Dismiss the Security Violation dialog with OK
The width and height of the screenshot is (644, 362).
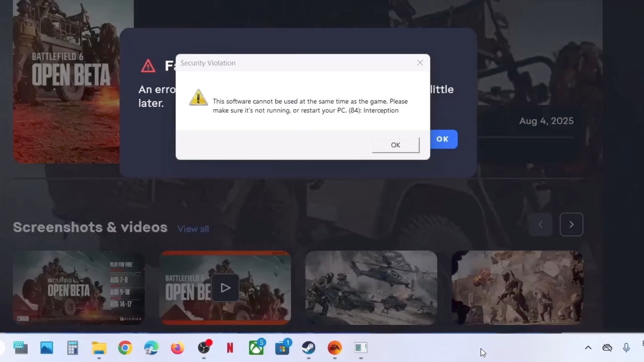pos(395,145)
